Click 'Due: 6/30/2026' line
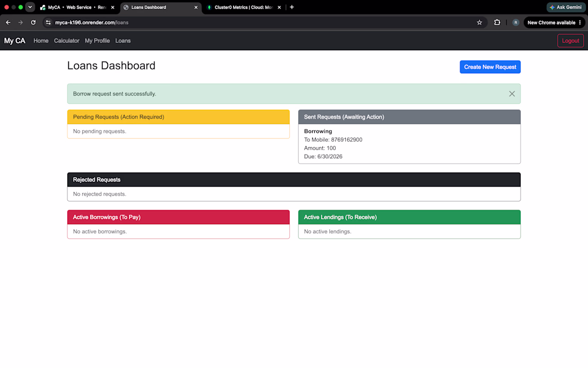Screen dimensions: 588x368 coord(323,156)
